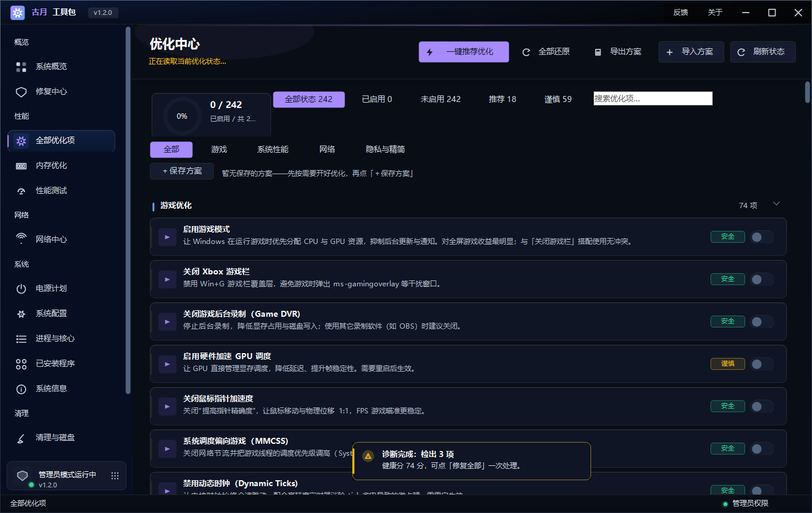The image size is (812, 513).
Task: Filter by 推荐 18 items
Action: pos(503,99)
